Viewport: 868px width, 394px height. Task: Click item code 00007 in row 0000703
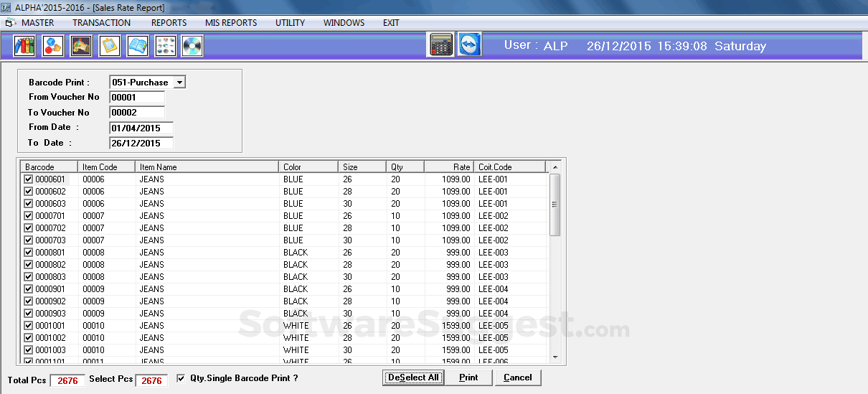[93, 240]
